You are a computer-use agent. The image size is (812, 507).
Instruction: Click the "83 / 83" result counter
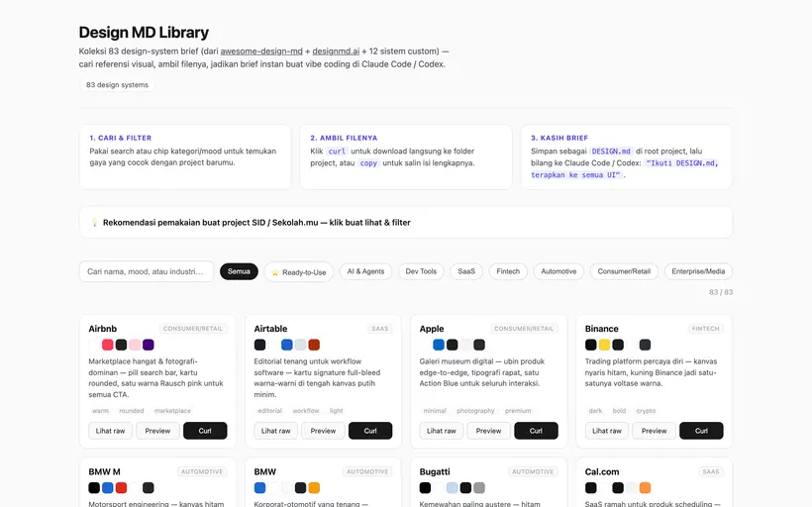tap(721, 292)
